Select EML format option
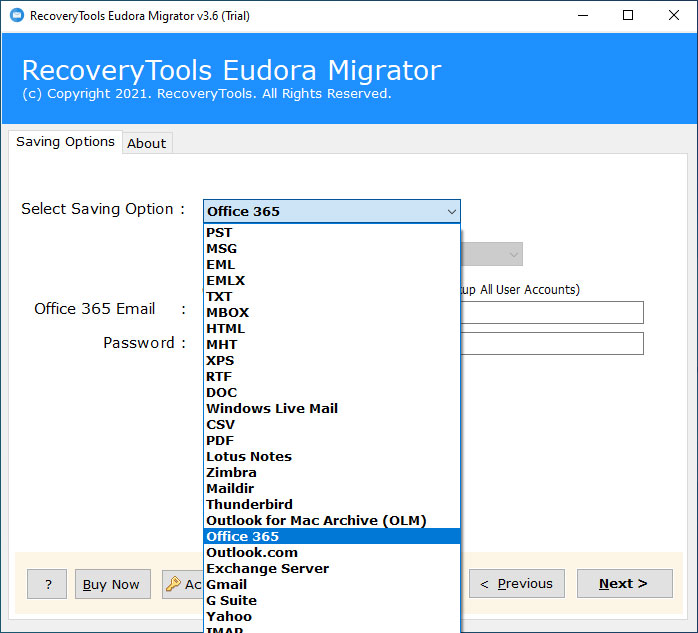The image size is (698, 633). pos(332,265)
